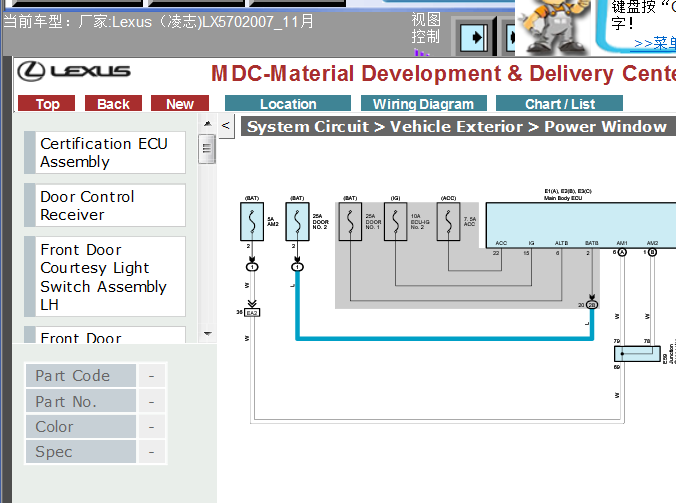Click the mechanic cartoon mascot image

point(553,28)
